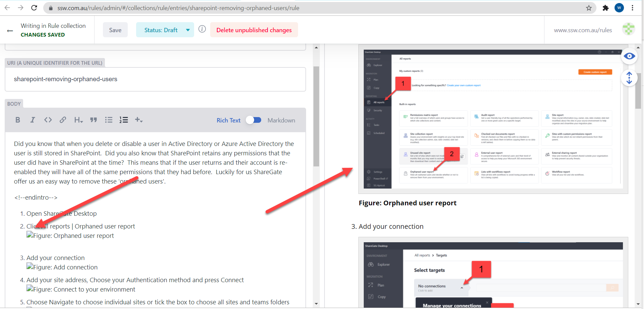Create a numbered list
The image size is (644, 309).
(124, 120)
